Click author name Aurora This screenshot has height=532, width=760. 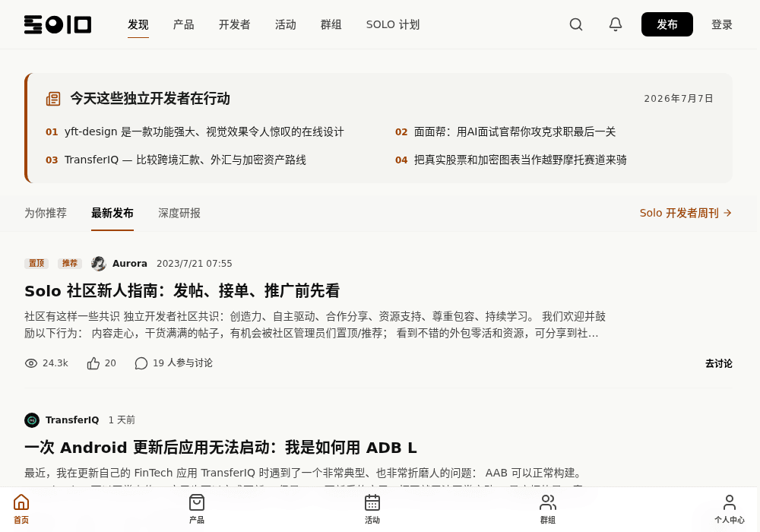tap(130, 263)
